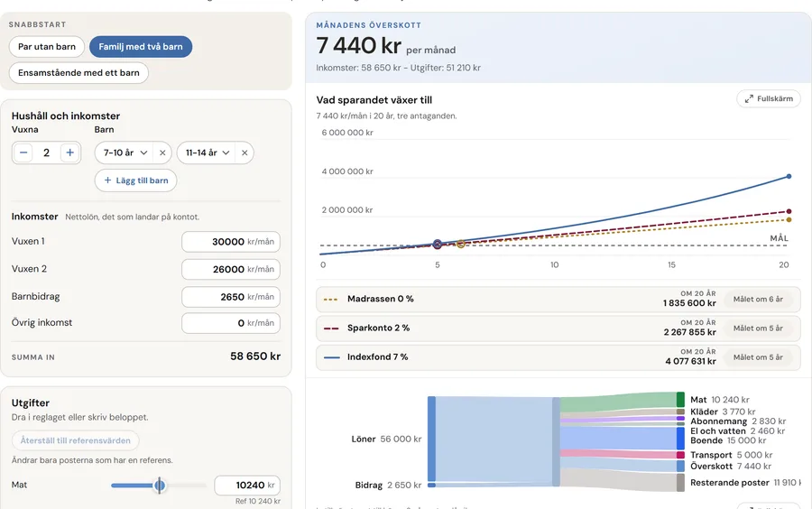Click the Kläder 3 770 kr Sankey label
The image size is (812, 509).
coord(723,412)
